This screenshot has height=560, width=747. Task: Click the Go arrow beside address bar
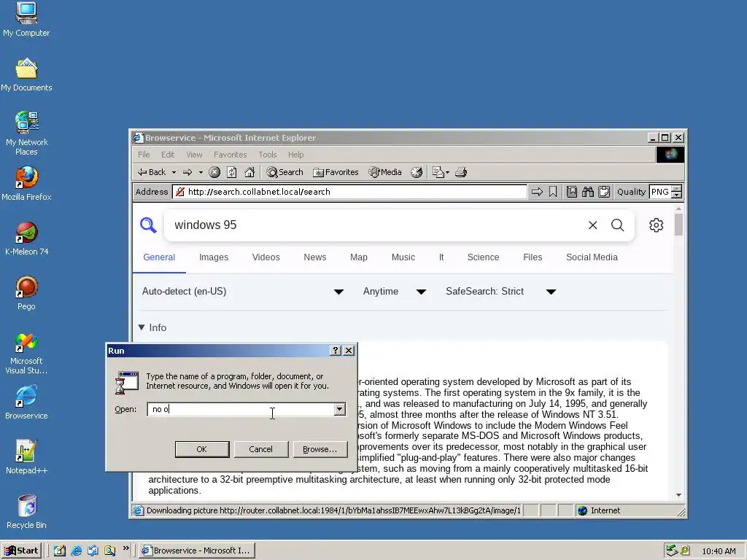(x=537, y=192)
